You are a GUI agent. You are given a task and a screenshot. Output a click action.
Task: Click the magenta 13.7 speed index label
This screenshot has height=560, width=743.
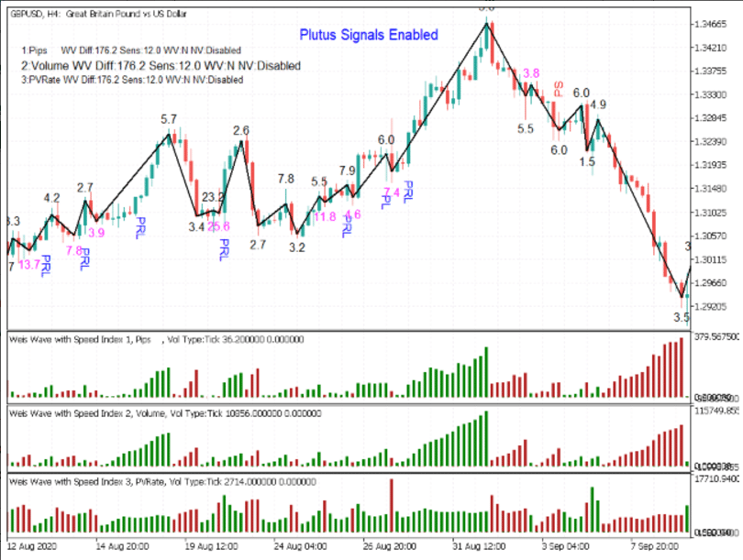pos(29,265)
